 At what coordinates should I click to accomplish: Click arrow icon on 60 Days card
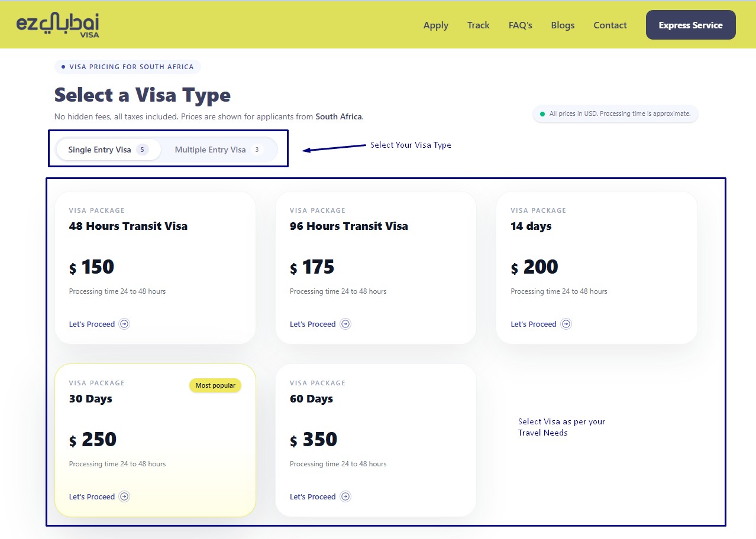pyautogui.click(x=345, y=496)
